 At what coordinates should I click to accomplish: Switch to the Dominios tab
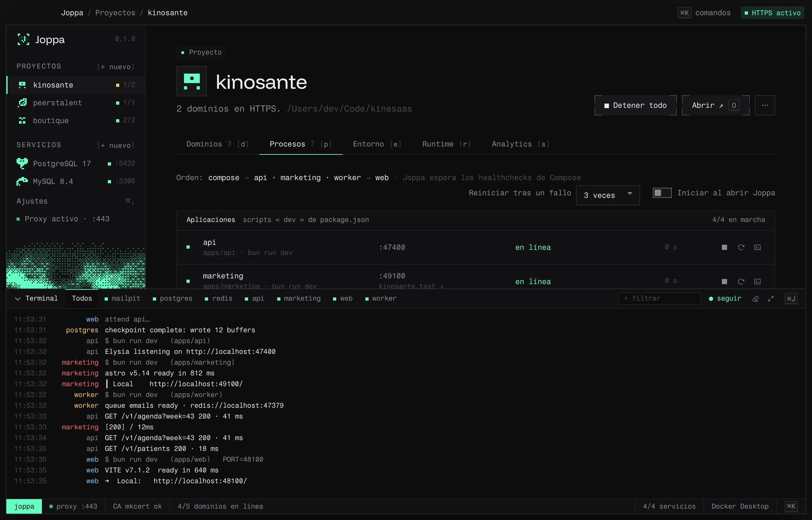pos(218,144)
